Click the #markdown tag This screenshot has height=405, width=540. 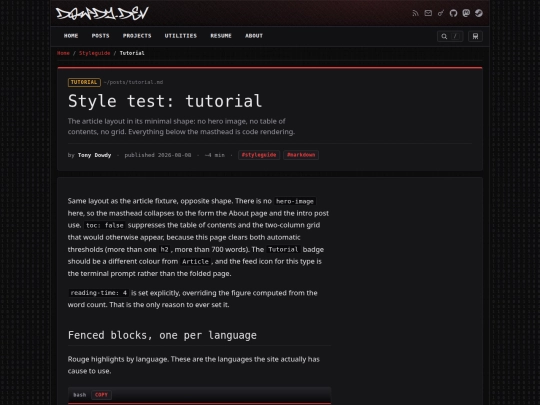click(301, 155)
